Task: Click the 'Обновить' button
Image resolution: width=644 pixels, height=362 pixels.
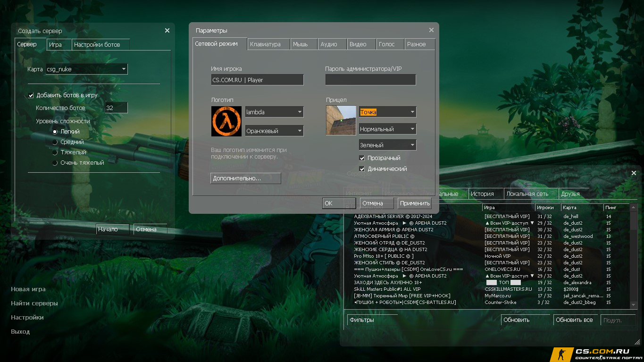Action: coord(526,320)
